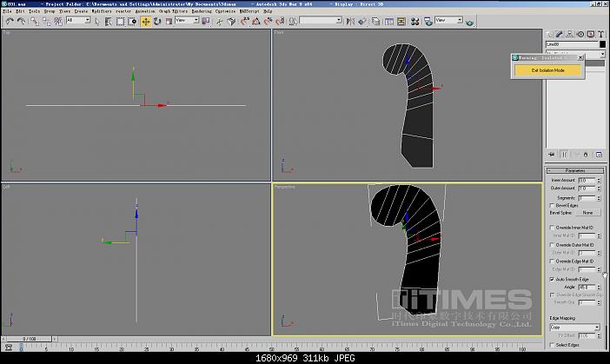Open the Layer Manager icon

(x=375, y=22)
